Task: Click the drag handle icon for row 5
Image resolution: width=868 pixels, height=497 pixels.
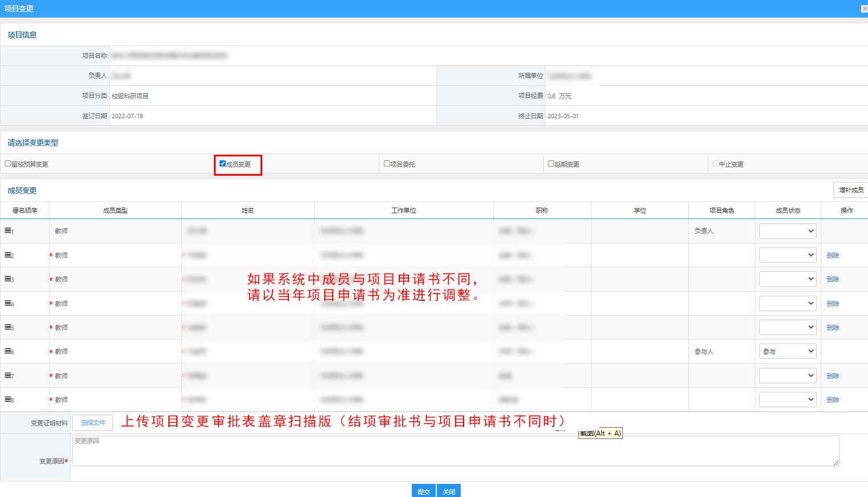Action: [9, 327]
